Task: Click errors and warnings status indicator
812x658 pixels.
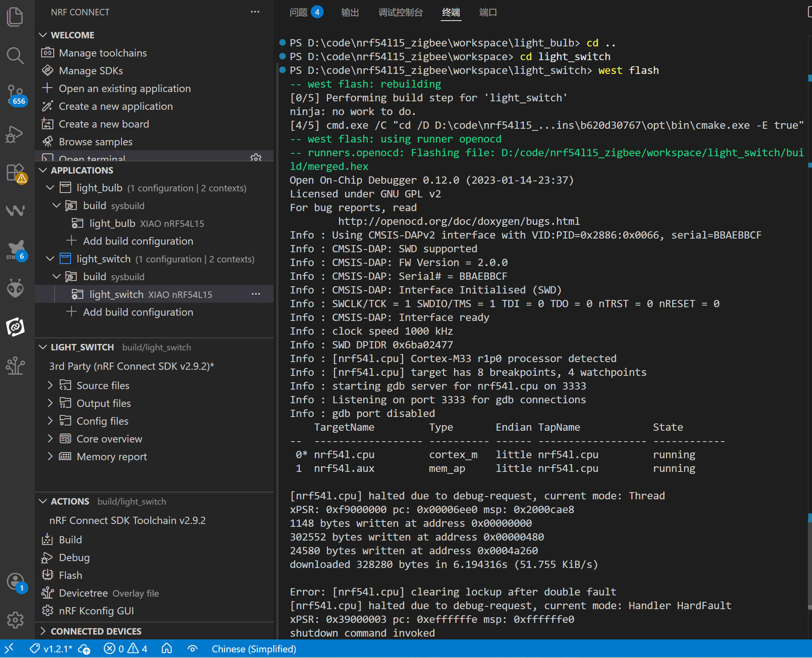Action: (126, 649)
